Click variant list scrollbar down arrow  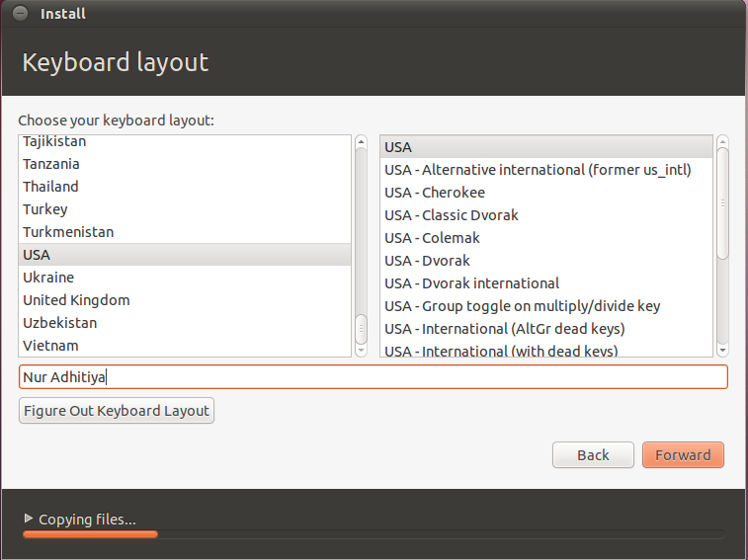pos(722,350)
